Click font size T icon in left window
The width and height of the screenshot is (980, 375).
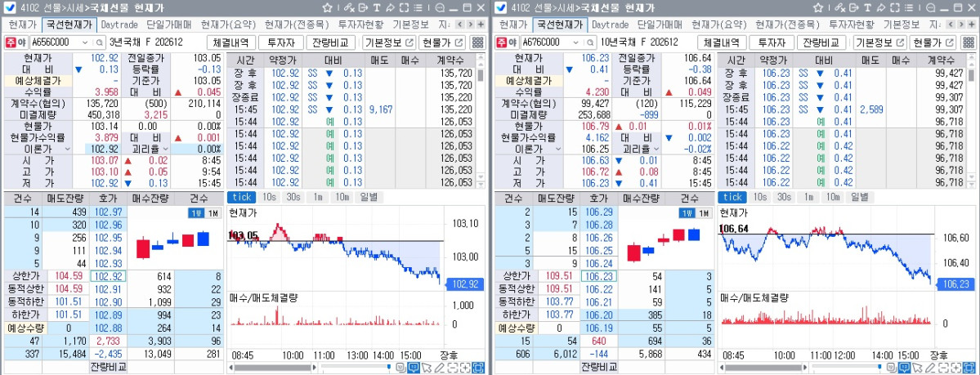click(x=377, y=7)
